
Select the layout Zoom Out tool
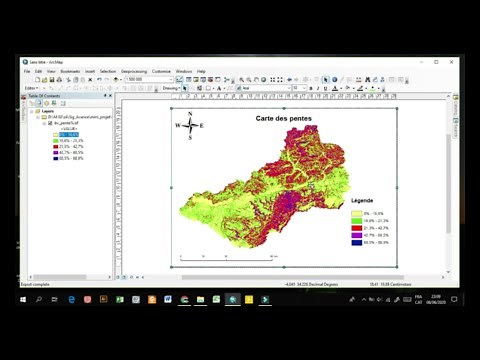point(249,80)
